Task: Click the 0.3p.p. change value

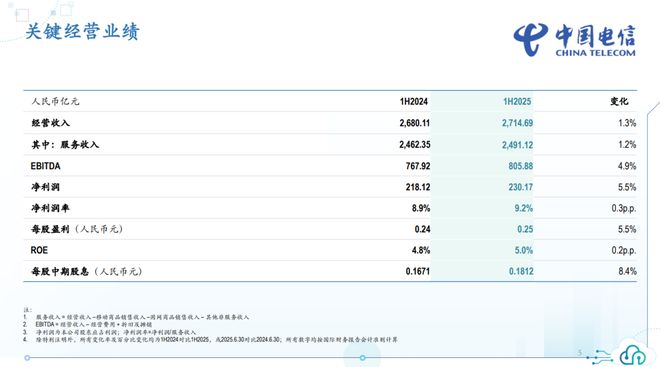Action: pyautogui.click(x=624, y=208)
